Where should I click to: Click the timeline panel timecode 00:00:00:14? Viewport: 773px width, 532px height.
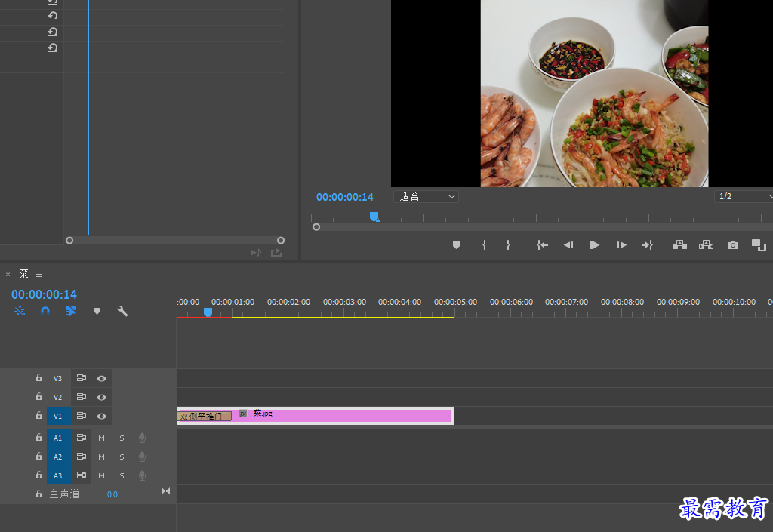(x=45, y=294)
